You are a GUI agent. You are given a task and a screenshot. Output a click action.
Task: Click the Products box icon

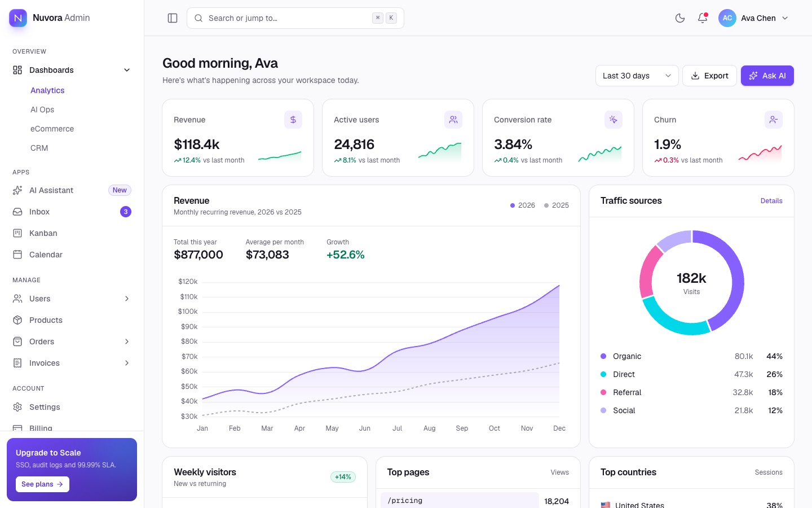pyautogui.click(x=17, y=320)
